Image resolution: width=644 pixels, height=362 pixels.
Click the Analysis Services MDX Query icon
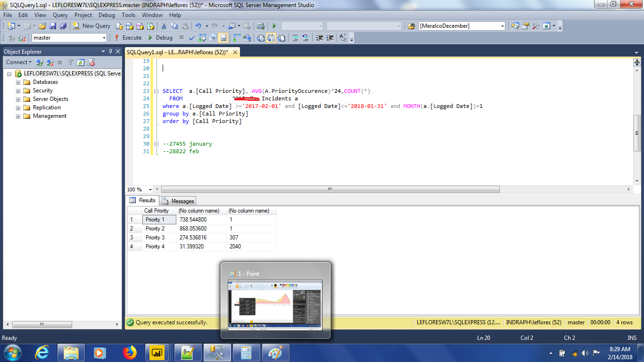tap(129, 26)
